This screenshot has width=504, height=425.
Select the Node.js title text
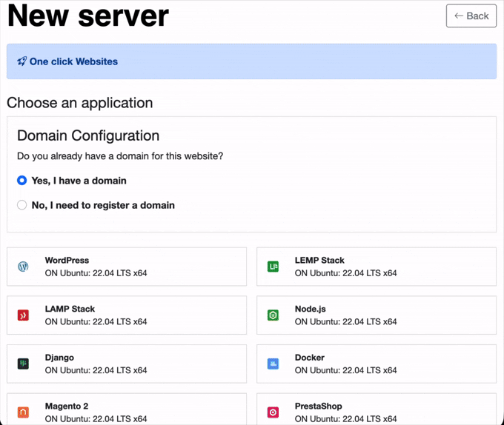(310, 309)
